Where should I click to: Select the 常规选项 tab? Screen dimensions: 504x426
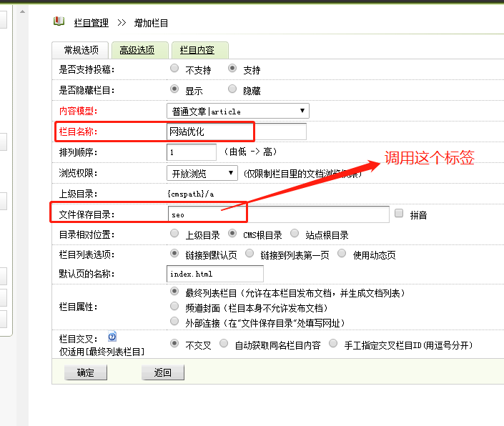pos(80,50)
